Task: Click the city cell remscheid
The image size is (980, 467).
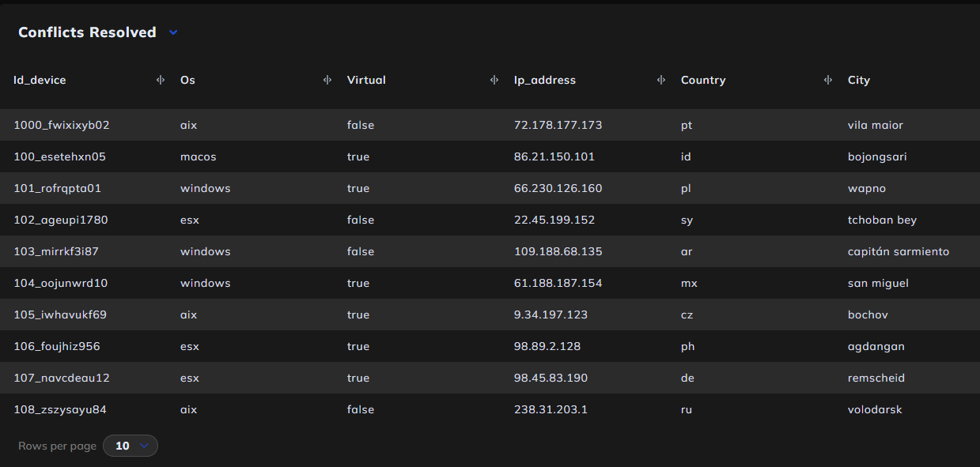Action: point(876,378)
